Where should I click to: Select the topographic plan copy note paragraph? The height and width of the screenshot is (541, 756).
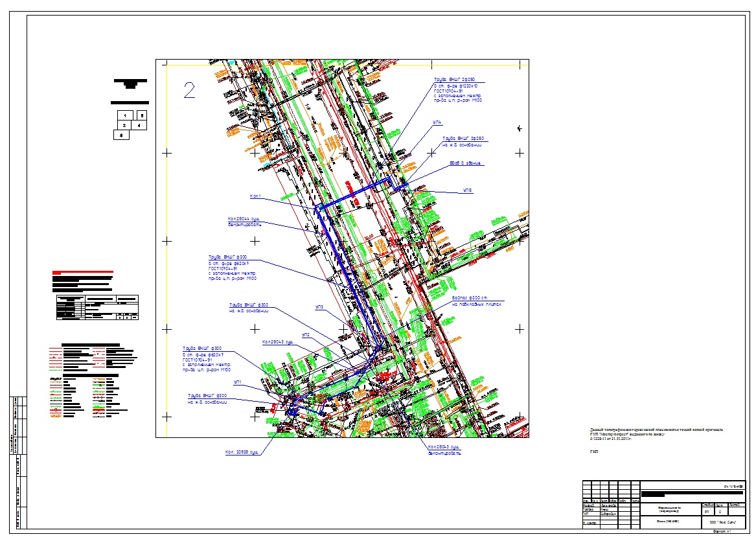point(656,434)
